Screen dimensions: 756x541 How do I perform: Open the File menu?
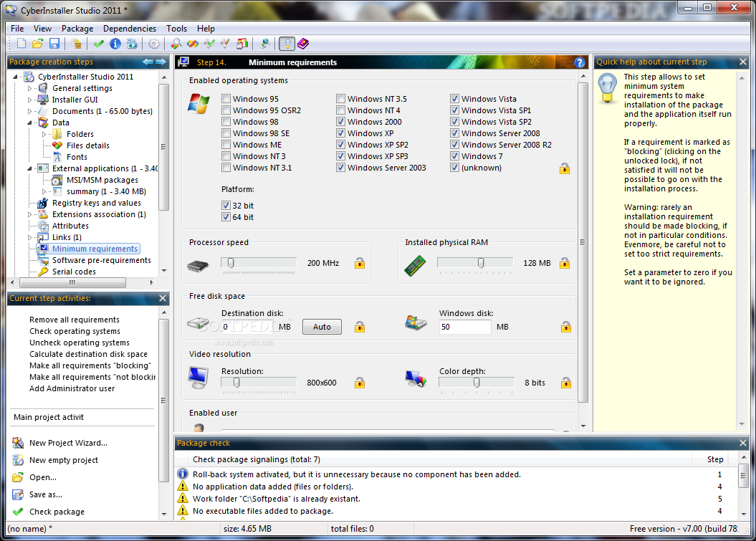(17, 29)
